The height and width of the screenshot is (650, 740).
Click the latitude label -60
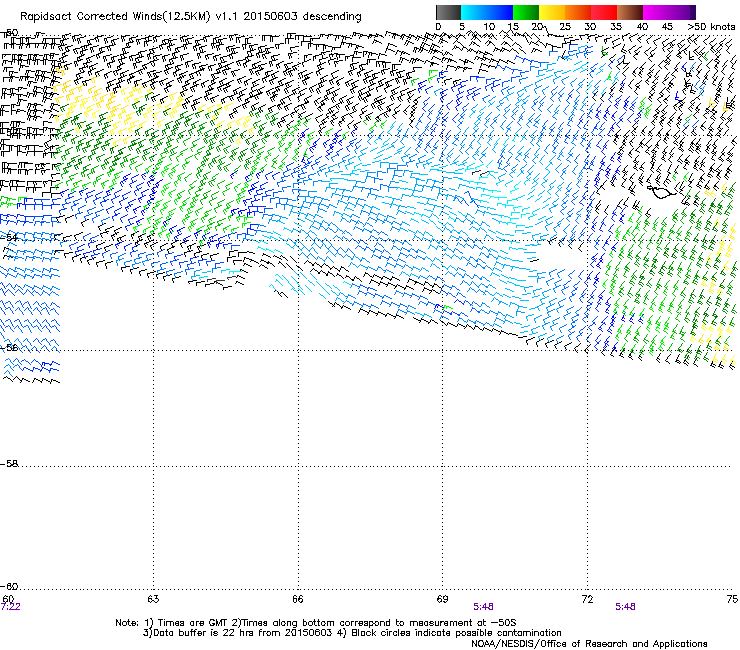click(x=9, y=586)
